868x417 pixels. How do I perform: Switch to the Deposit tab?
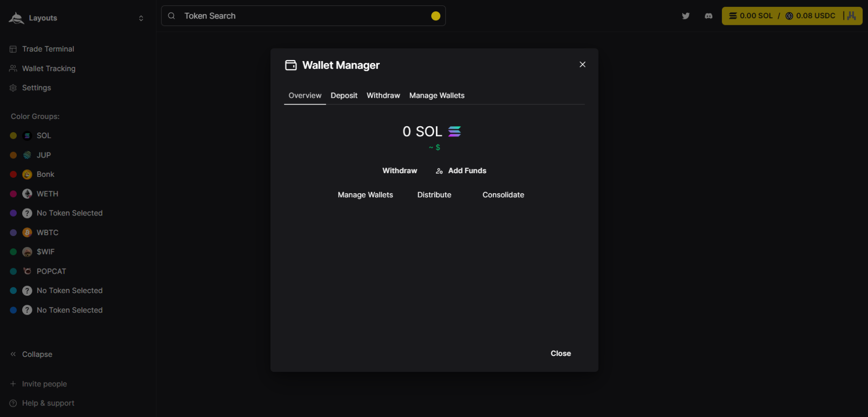pos(344,95)
